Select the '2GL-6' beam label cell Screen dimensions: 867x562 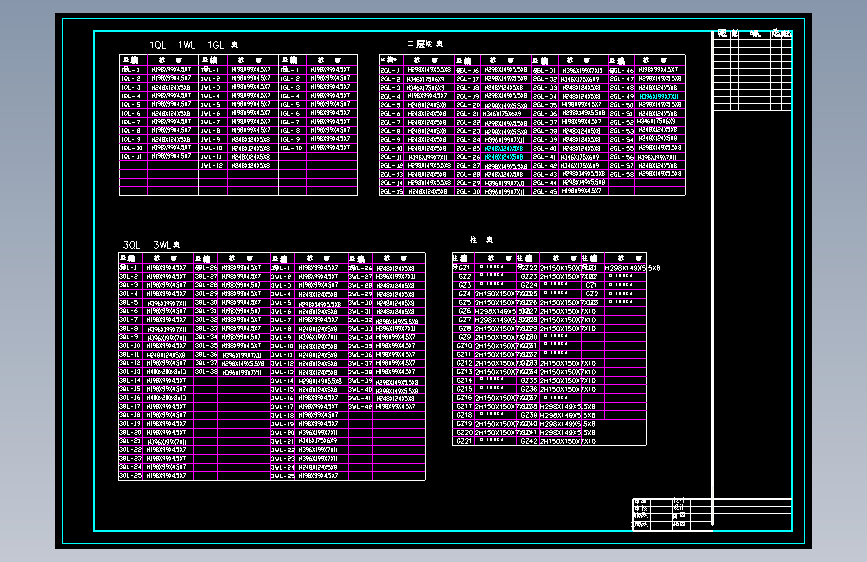click(390, 113)
